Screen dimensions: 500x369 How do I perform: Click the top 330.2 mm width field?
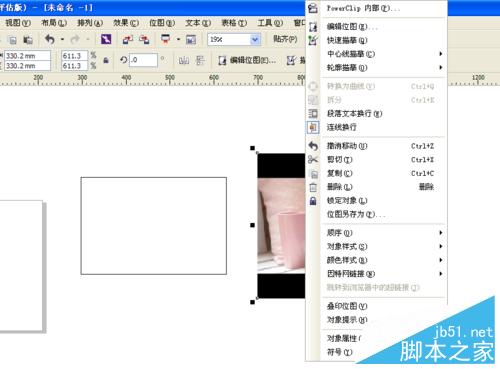click(27, 56)
